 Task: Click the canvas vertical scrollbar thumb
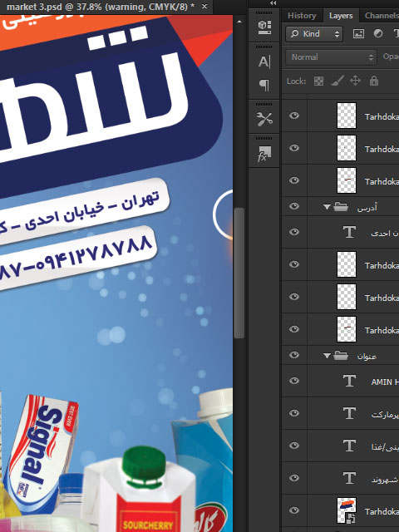point(239,273)
